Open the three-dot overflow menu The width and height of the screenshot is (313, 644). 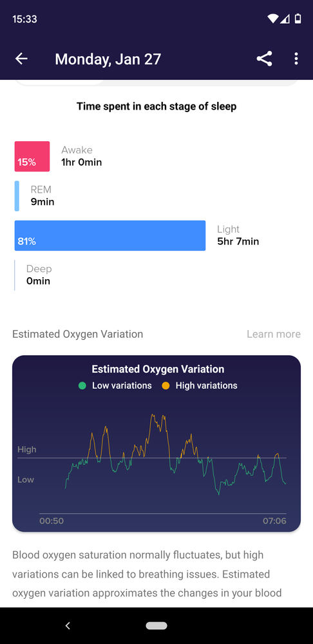tap(296, 59)
